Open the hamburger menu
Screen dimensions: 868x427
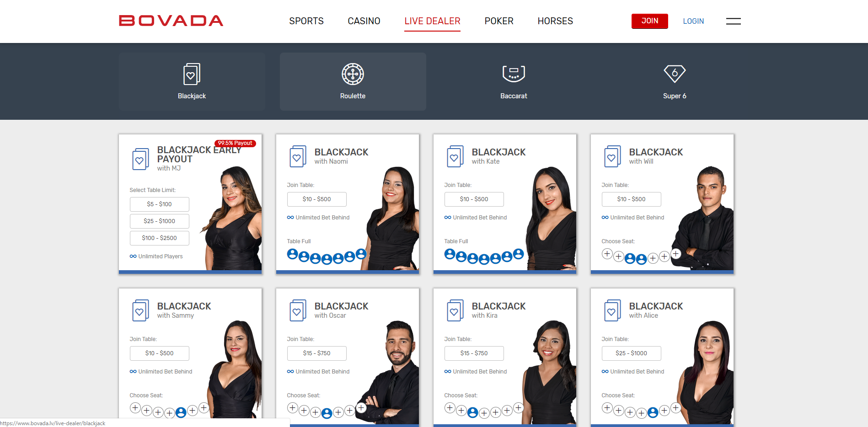[733, 21]
